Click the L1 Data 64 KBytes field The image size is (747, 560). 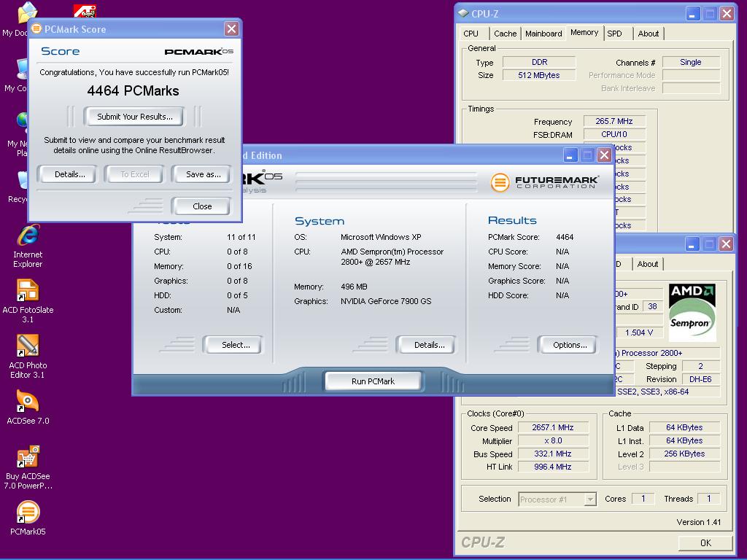point(684,427)
